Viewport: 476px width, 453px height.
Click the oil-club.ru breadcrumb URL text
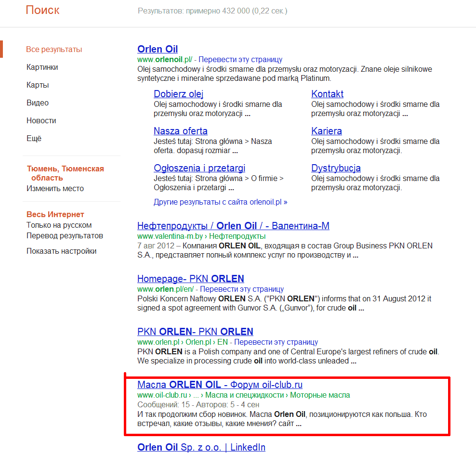(x=243, y=395)
